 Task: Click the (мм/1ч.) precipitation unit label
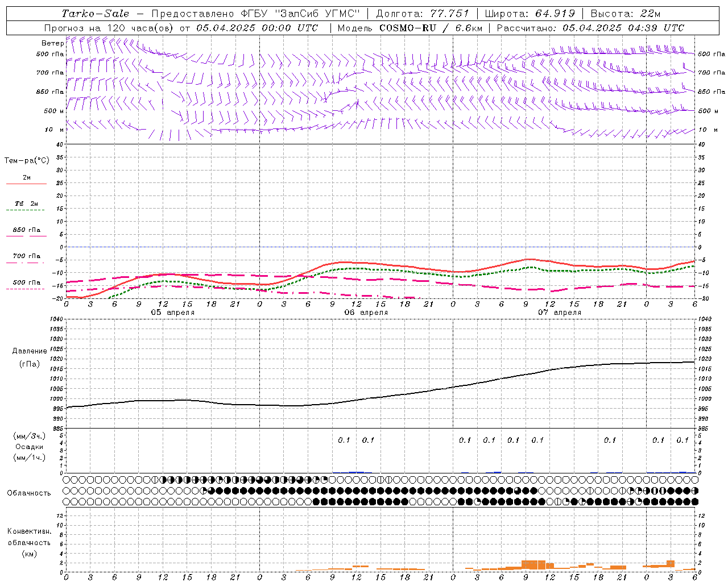coord(30,458)
